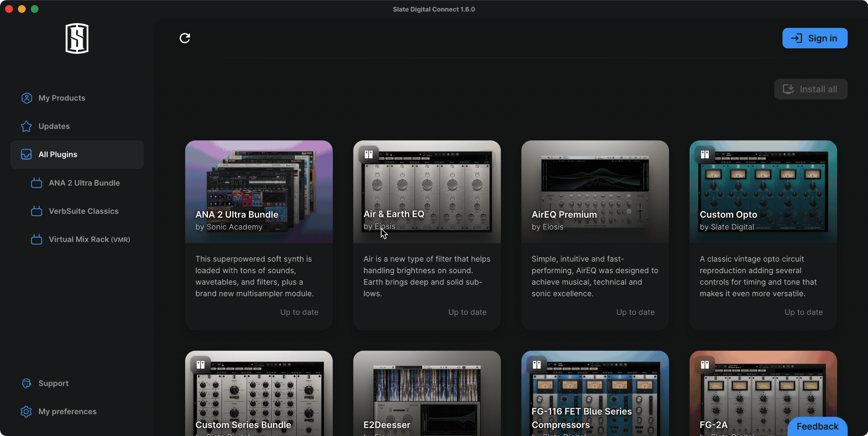
Task: Click the refresh icon at top
Action: 185,38
